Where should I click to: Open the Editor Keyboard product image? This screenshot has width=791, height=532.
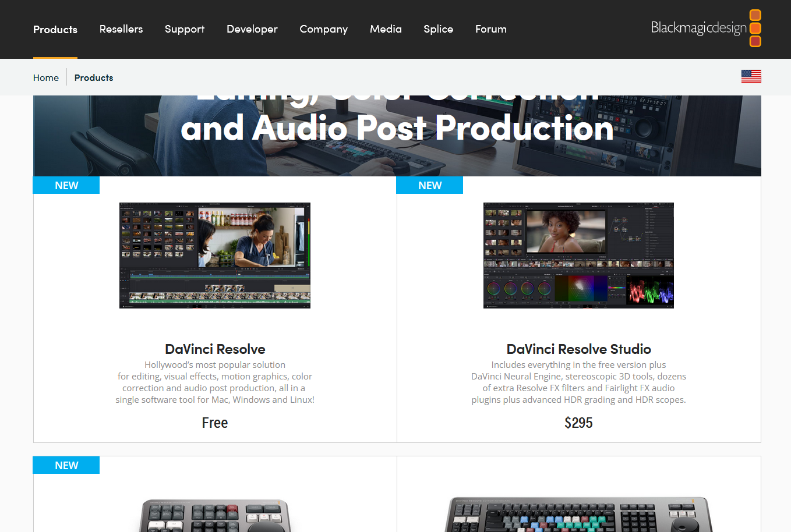point(578,515)
